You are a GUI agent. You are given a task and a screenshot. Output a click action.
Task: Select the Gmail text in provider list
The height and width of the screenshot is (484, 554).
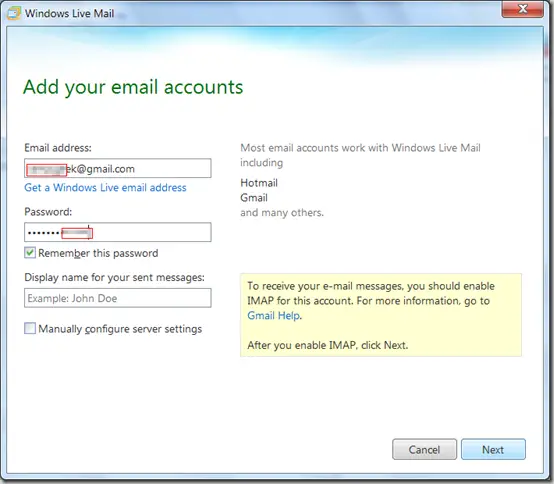click(254, 197)
